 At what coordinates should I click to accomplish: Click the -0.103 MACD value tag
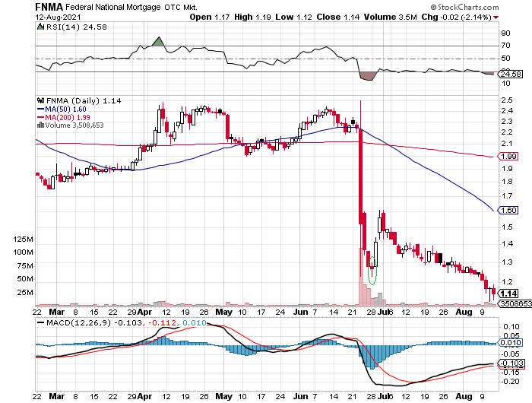click(x=511, y=363)
